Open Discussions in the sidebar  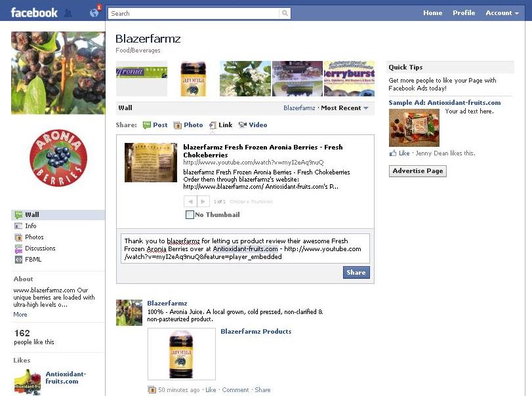click(x=35, y=248)
